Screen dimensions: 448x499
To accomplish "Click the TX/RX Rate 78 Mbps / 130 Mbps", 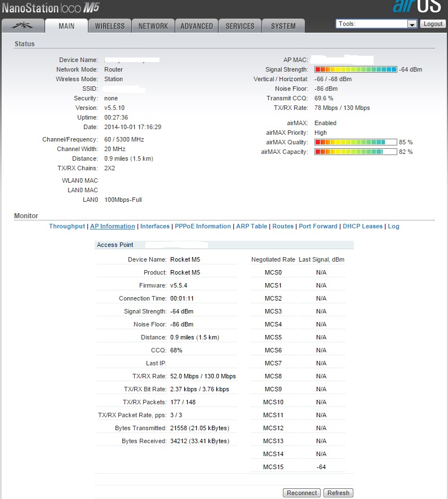I will coord(342,108).
